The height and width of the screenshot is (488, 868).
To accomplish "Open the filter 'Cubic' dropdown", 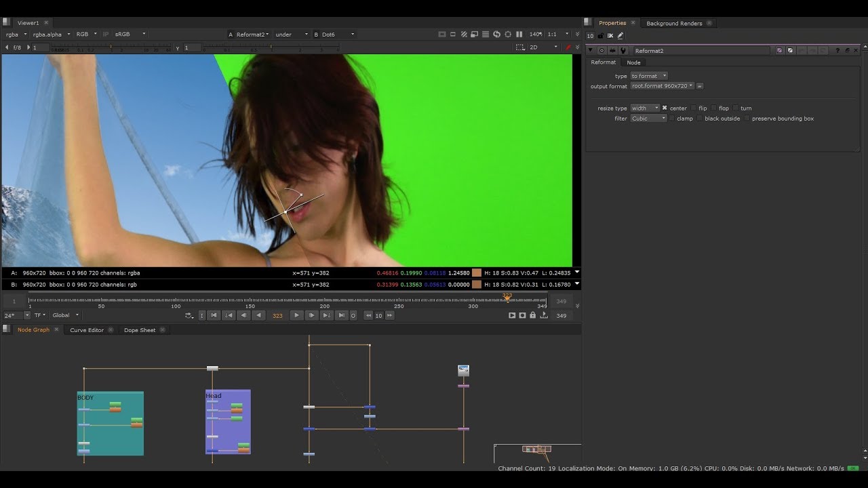I will pyautogui.click(x=648, y=119).
